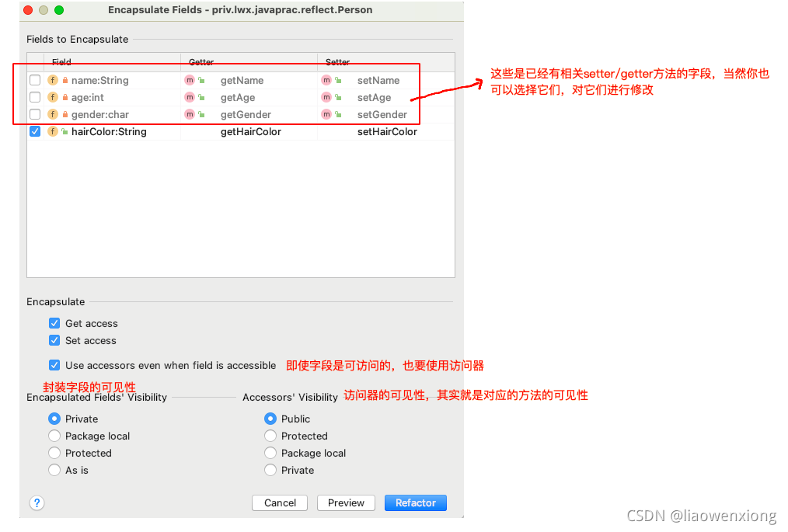Screen dimensions: 788x532
Task: Uncheck the hairColor:String field checkbox
Action: (x=35, y=131)
